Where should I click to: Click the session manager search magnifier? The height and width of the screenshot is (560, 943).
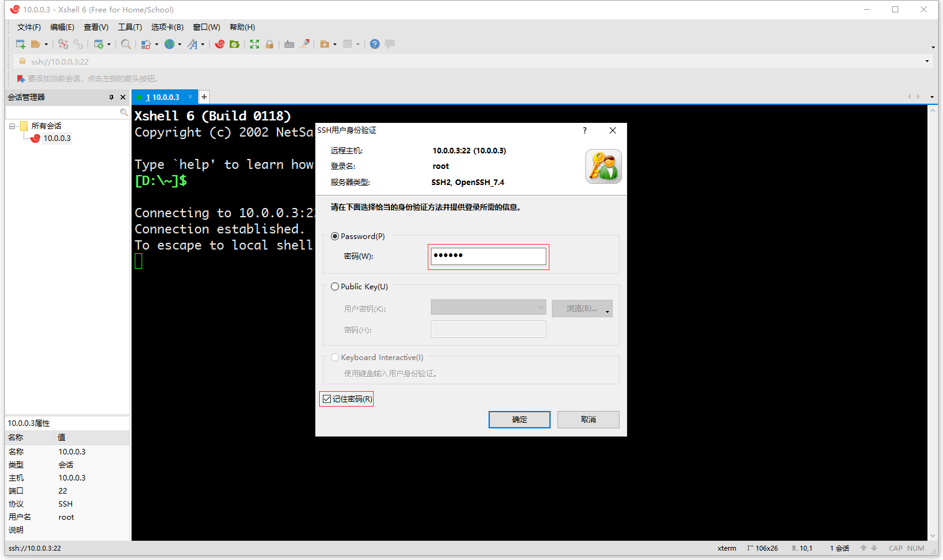click(x=124, y=112)
